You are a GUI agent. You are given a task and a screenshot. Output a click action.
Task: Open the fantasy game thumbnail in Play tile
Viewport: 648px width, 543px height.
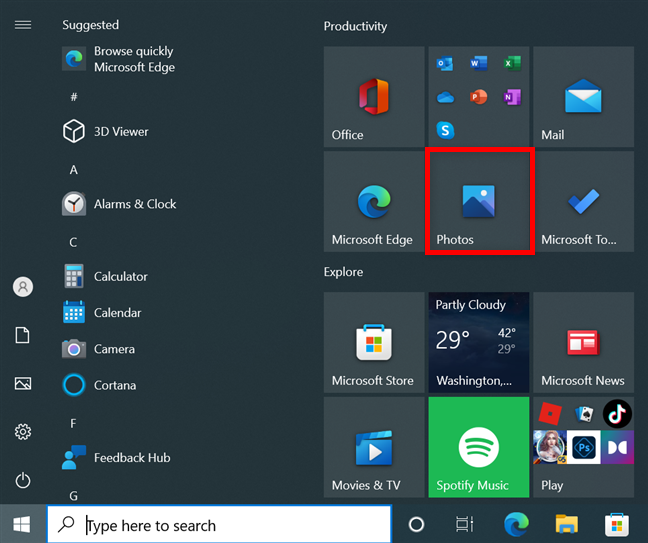point(550,447)
